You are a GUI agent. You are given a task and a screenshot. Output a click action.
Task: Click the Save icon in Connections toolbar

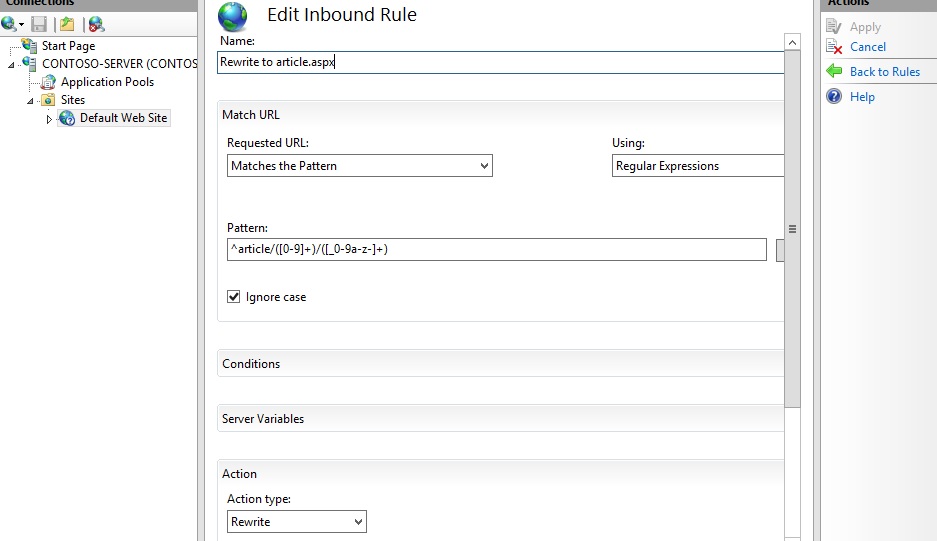point(38,23)
